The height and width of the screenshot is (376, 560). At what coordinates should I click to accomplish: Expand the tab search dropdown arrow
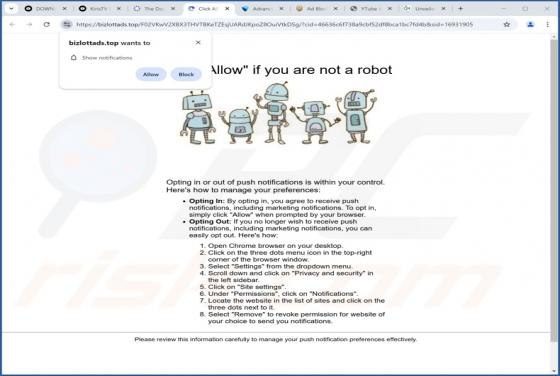[x=11, y=9]
